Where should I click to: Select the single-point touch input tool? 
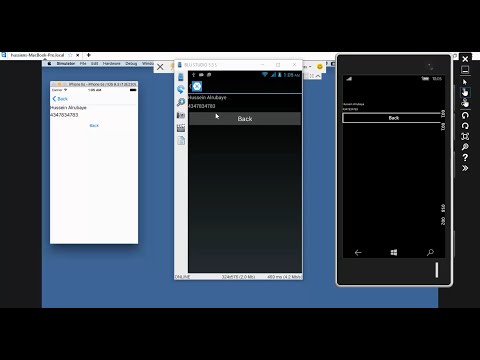tap(465, 92)
